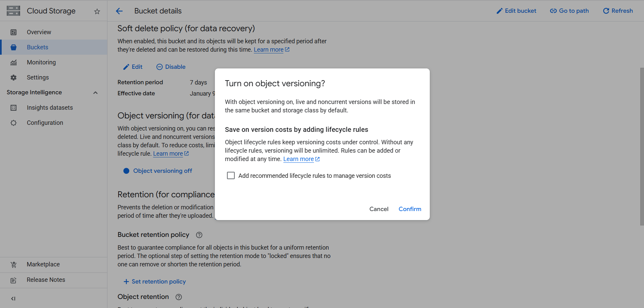
Task: Click the Refresh button
Action: [618, 11]
